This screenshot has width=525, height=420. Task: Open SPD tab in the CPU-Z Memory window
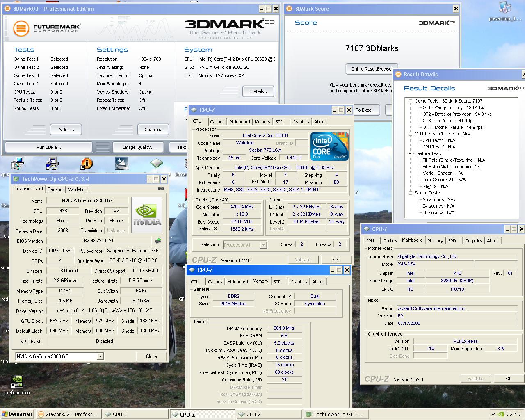277,282
